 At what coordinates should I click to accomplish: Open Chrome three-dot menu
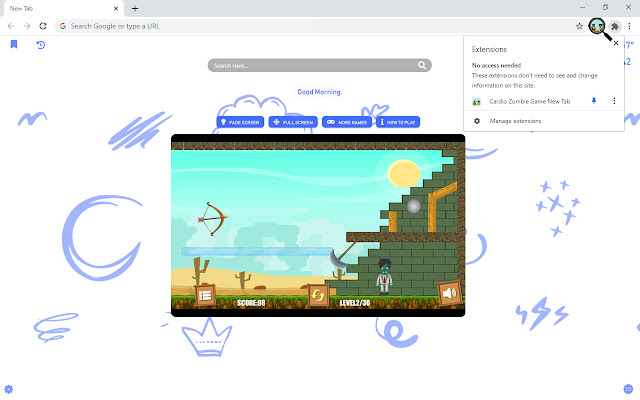pos(629,26)
